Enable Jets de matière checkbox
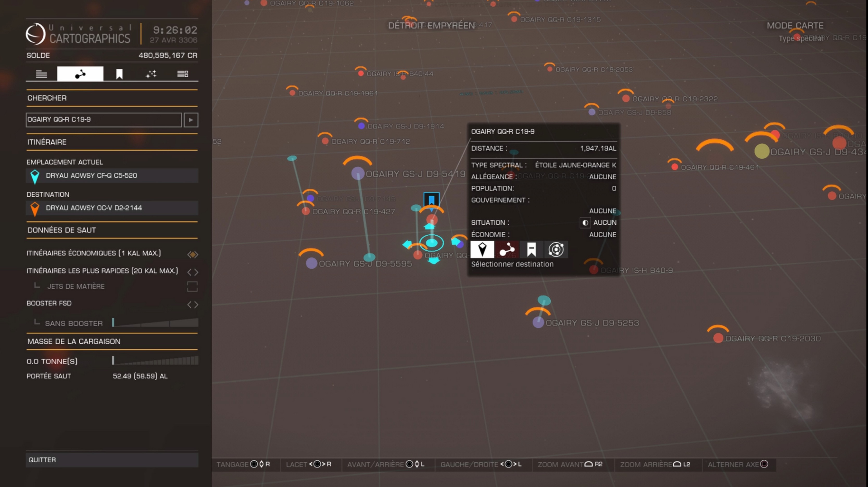Screen dimensions: 868x487 192,286
